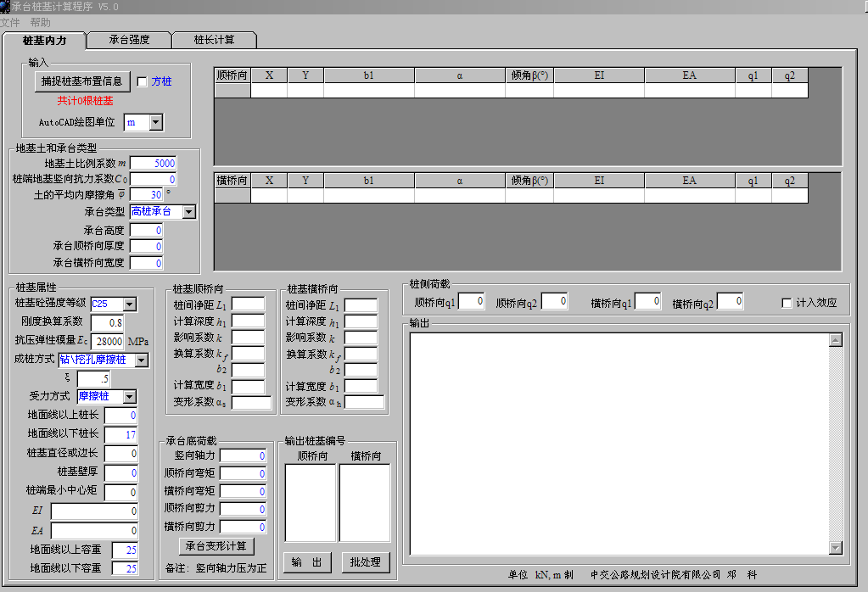Viewport: 868px width, 592px height.
Task: Click the 承台横桥向宽度 input field
Action: [x=147, y=264]
